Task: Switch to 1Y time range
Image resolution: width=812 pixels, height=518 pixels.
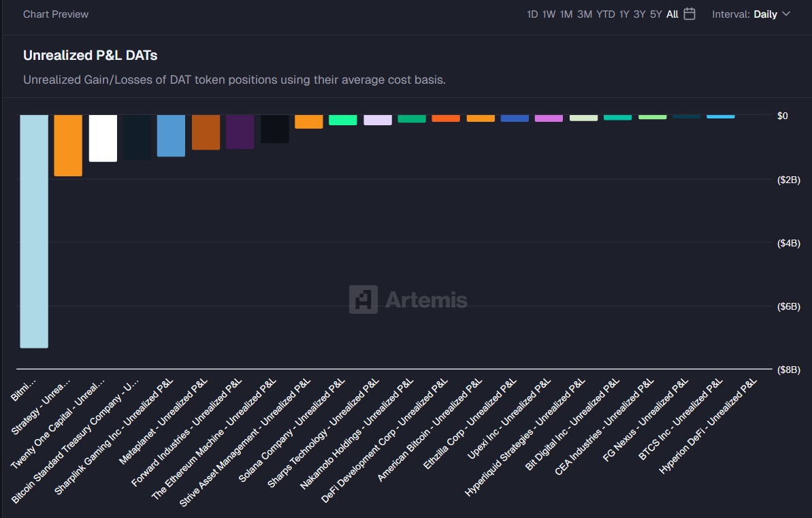Action: 624,14
